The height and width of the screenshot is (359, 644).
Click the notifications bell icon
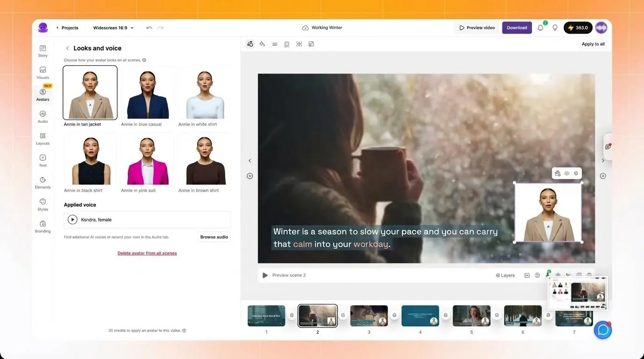(x=541, y=28)
